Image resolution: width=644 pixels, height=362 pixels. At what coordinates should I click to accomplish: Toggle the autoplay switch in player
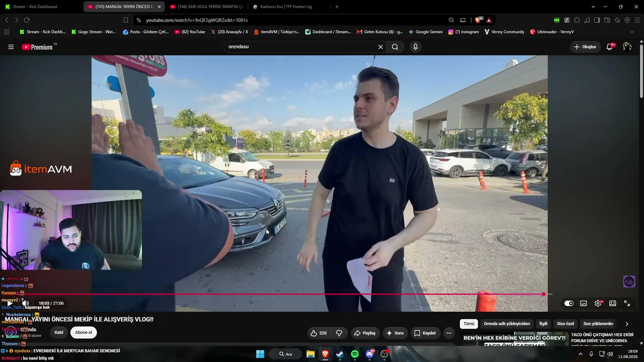569,303
